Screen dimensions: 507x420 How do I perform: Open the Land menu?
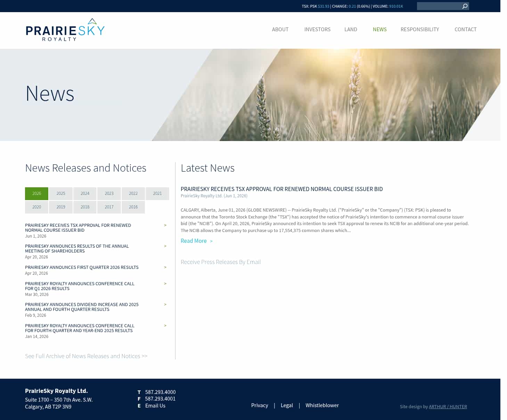pyautogui.click(x=351, y=30)
